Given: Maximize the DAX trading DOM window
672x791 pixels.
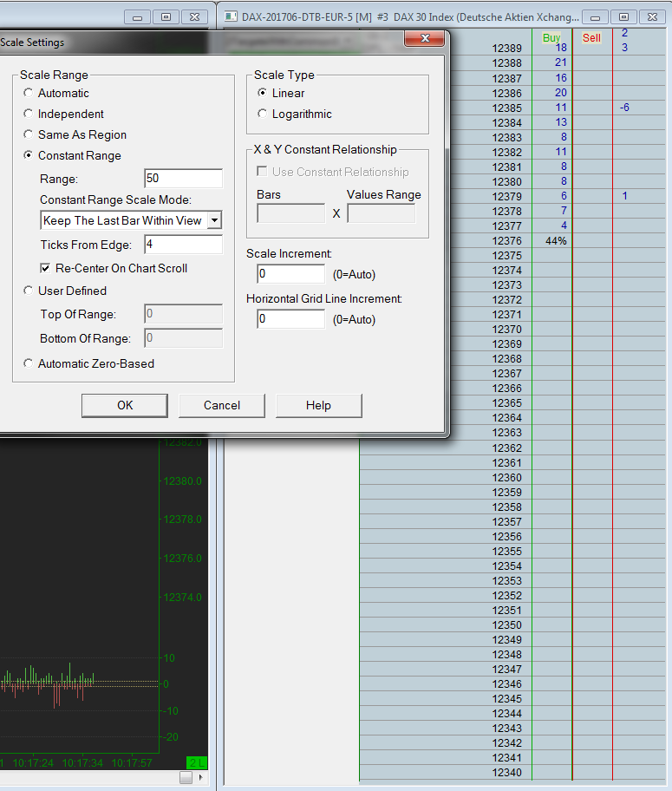Looking at the screenshot, I should 623,17.
